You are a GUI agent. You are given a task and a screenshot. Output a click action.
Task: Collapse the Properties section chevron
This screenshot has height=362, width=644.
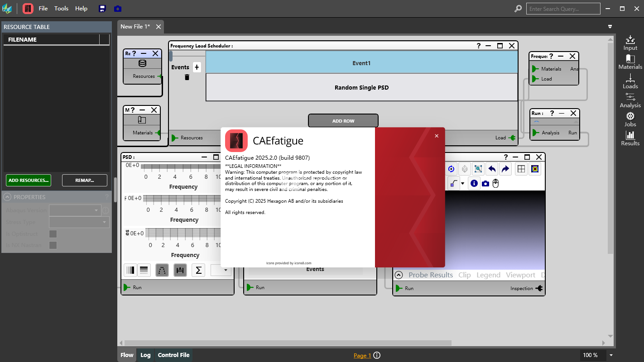(x=7, y=197)
